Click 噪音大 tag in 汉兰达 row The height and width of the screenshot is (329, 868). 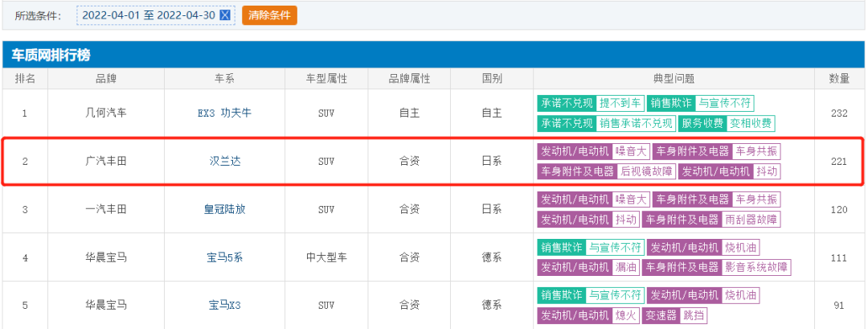click(631, 151)
